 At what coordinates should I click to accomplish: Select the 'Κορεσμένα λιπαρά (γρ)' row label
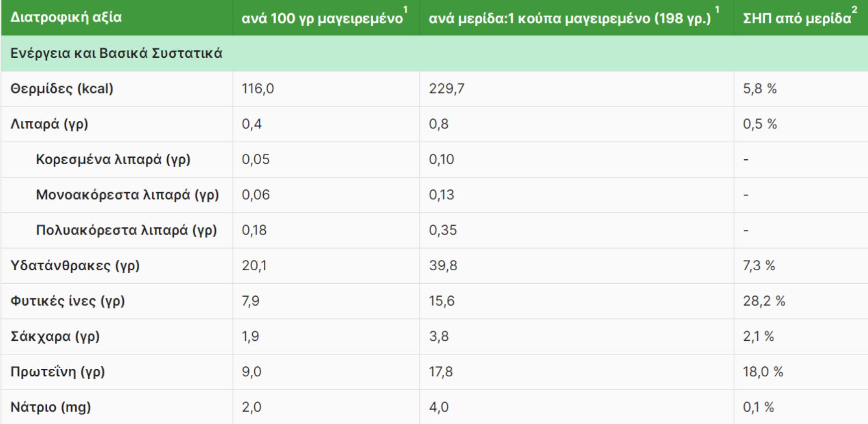(x=113, y=159)
